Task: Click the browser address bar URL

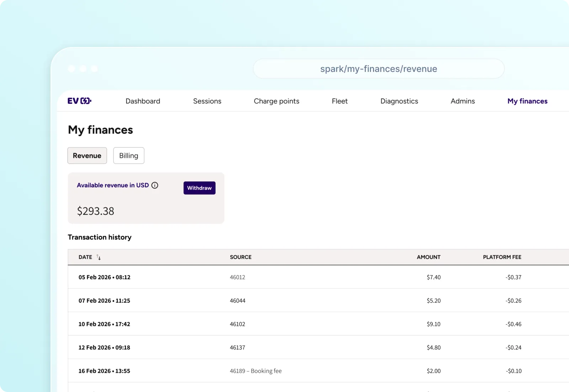Action: [378, 69]
